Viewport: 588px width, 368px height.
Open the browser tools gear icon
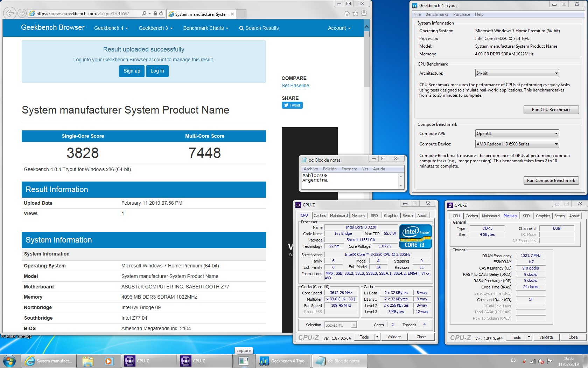364,13
